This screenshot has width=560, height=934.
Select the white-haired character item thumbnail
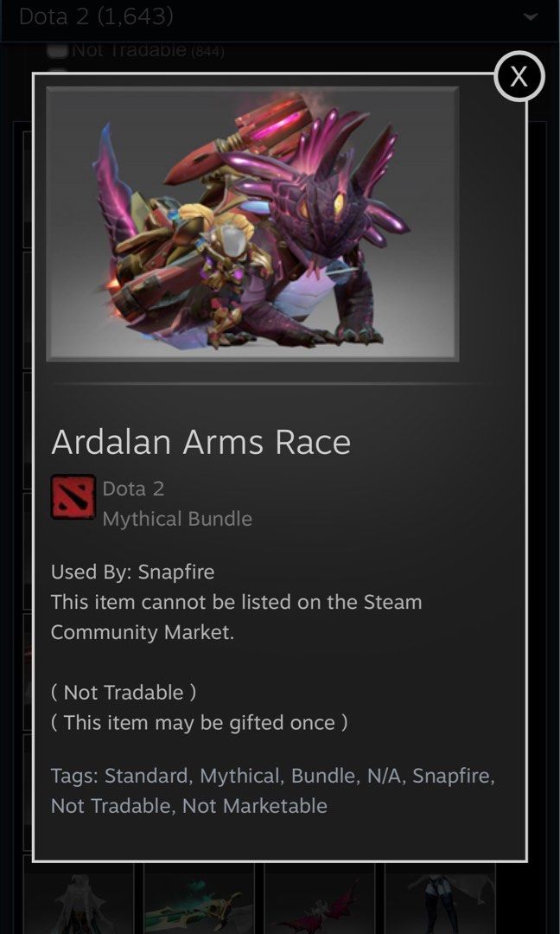79,899
